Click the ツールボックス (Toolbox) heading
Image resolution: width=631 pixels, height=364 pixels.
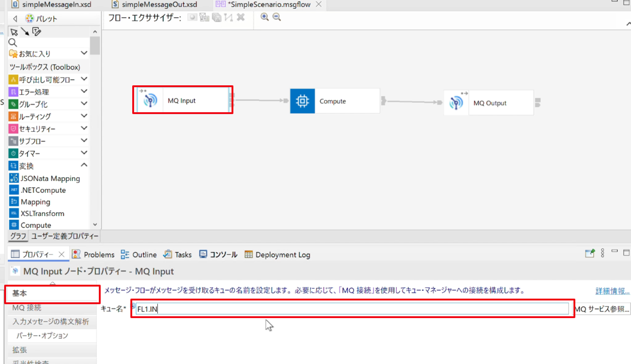pos(45,67)
